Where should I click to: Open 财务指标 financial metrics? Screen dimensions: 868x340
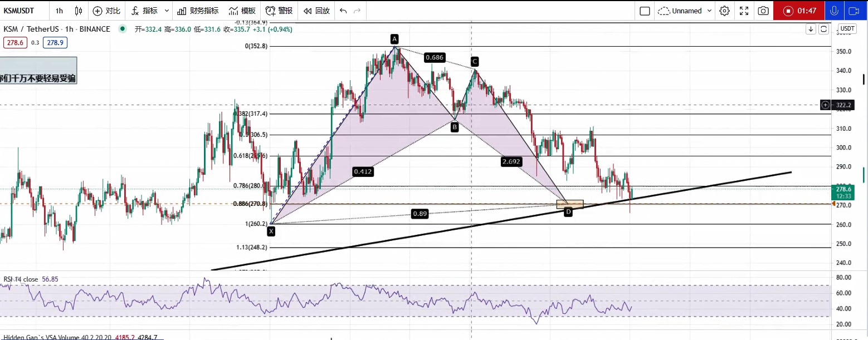tap(198, 11)
